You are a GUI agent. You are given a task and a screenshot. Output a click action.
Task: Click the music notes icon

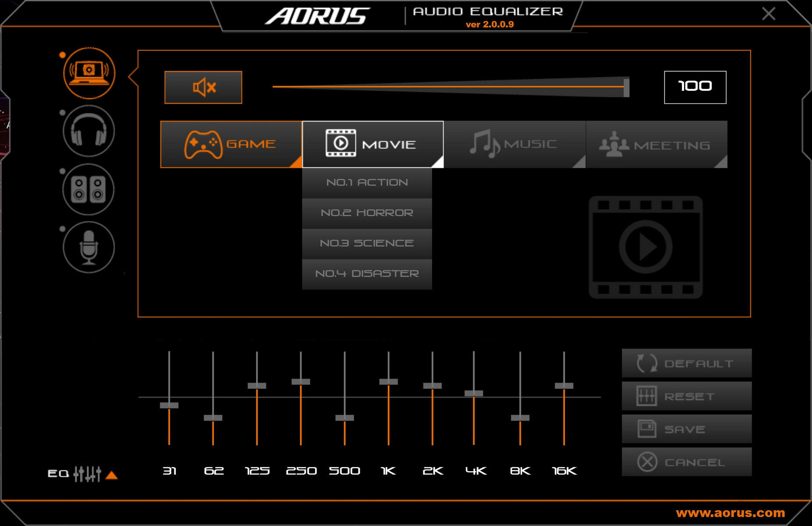coord(485,144)
